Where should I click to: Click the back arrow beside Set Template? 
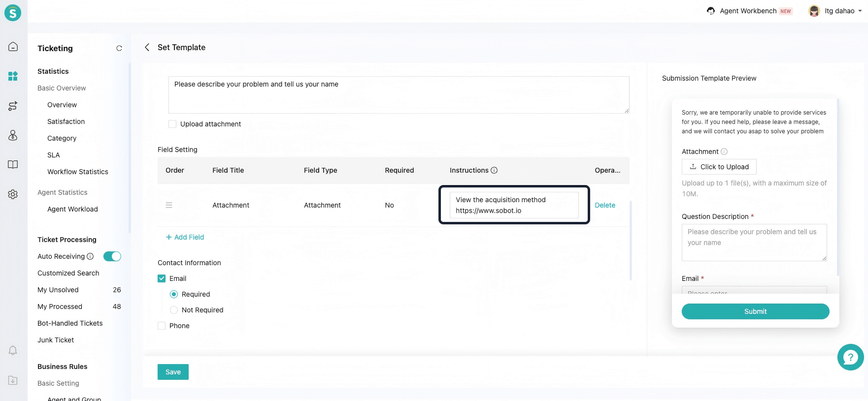coord(147,47)
